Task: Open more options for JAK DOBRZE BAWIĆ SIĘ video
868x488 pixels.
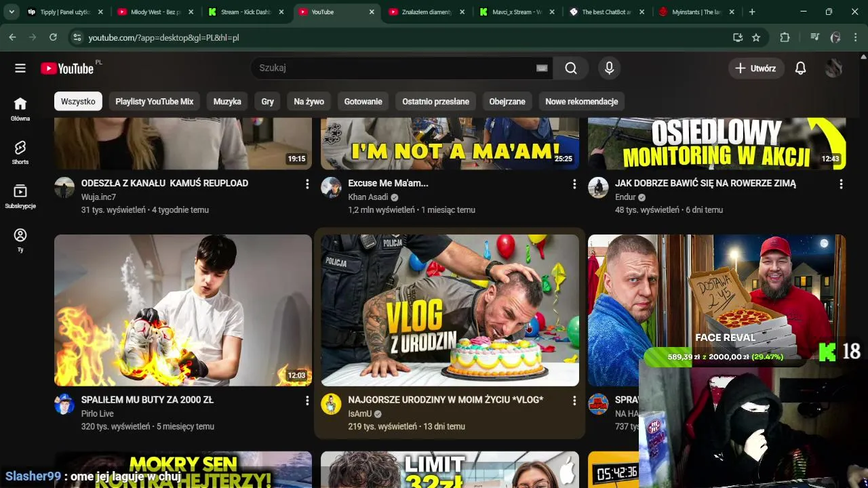Action: [841, 184]
